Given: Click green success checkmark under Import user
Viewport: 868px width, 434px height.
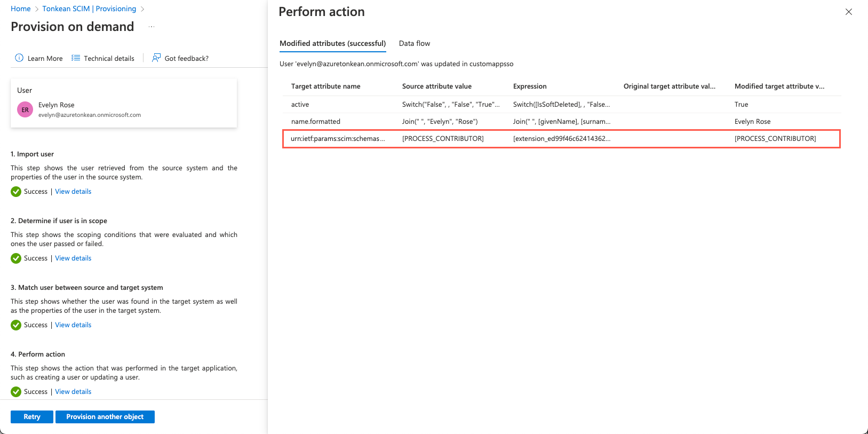Looking at the screenshot, I should (x=16, y=192).
